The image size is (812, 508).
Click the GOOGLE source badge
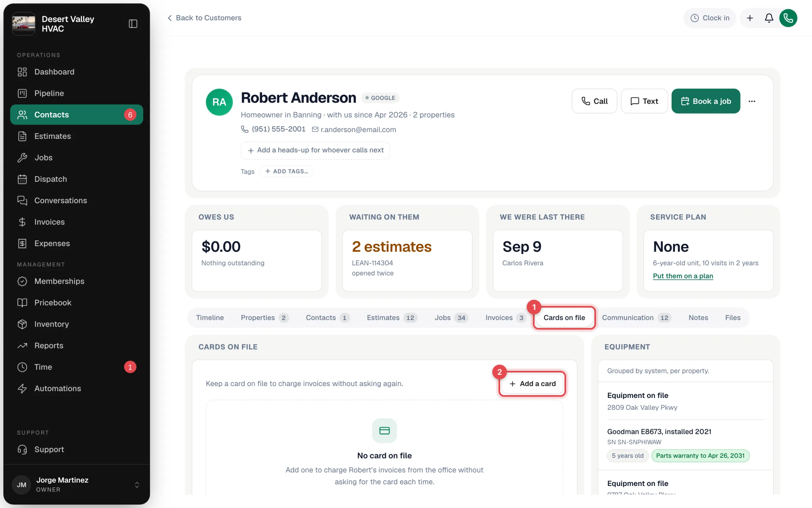tap(380, 98)
